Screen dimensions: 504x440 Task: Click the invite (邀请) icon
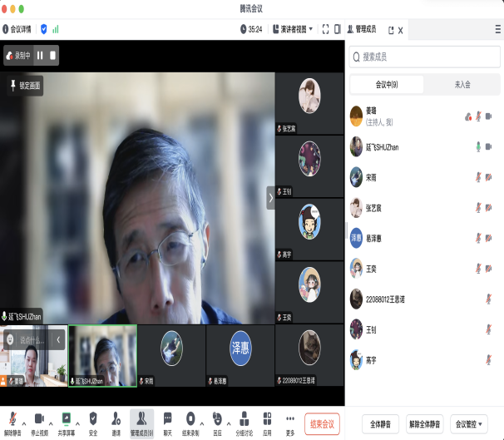pos(116,418)
